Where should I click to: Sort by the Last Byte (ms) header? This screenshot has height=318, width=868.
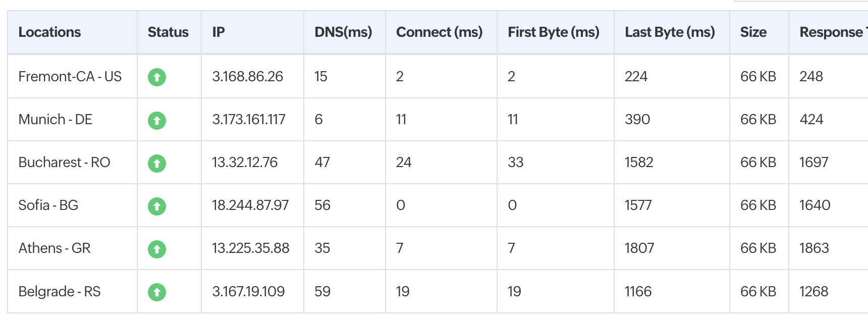click(x=670, y=32)
